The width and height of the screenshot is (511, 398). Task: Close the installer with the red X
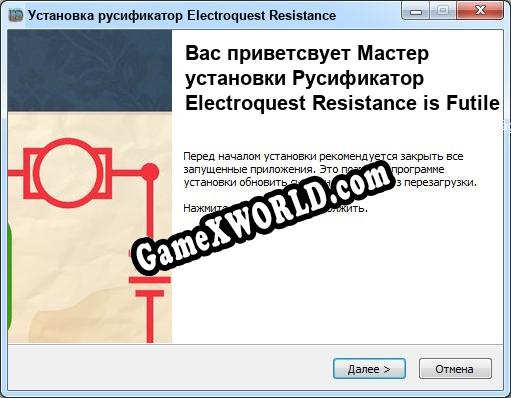coord(480,11)
